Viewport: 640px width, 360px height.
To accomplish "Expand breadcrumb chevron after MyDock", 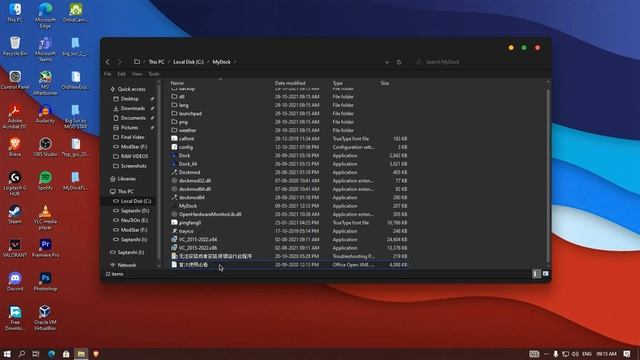I will (x=235, y=62).
